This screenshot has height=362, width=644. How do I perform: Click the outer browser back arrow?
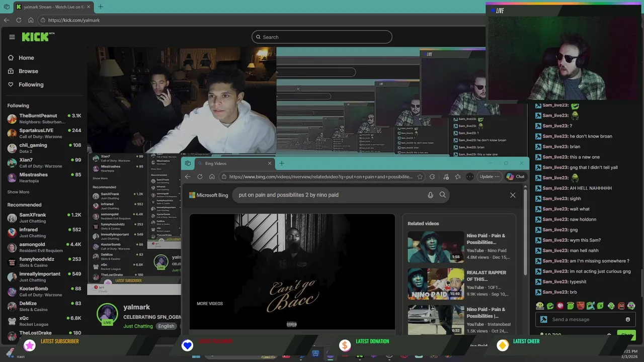point(7,20)
